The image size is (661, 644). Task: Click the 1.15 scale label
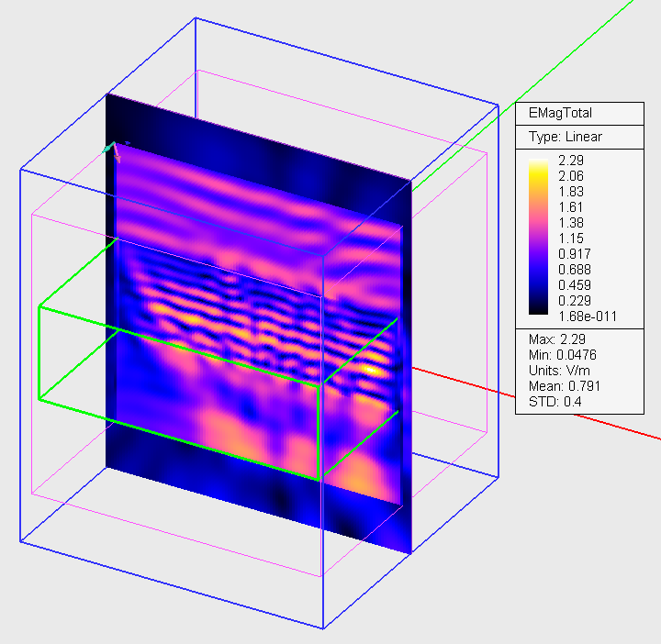coord(571,239)
